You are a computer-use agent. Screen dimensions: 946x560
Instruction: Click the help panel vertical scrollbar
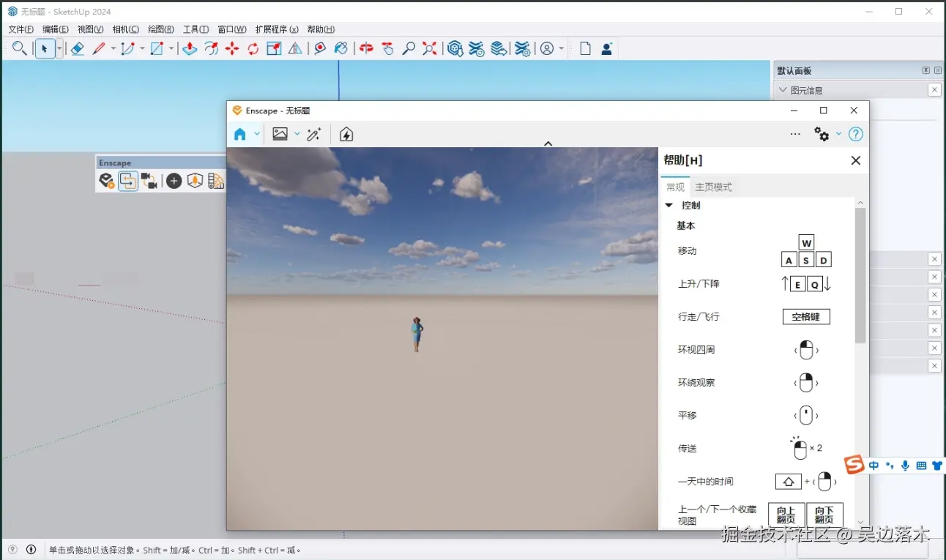860,275
